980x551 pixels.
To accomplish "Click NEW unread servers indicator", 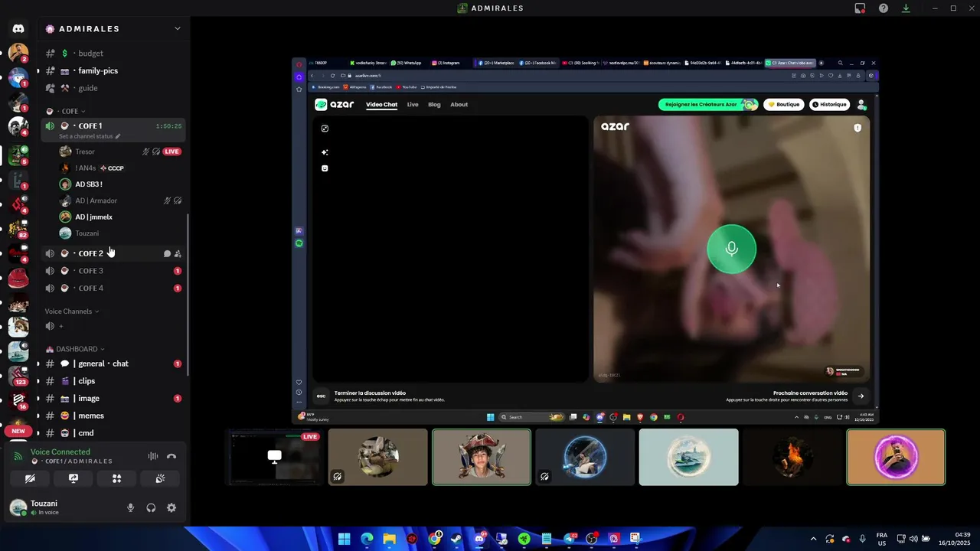I will 18,431.
